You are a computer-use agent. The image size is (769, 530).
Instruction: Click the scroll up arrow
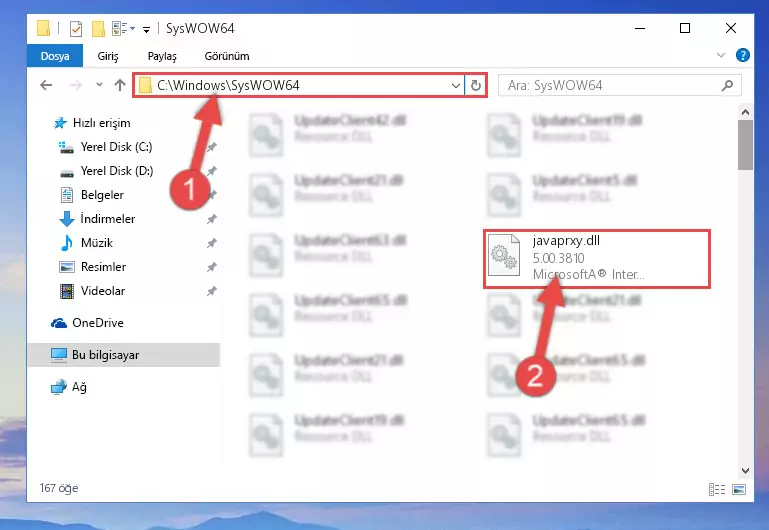pyautogui.click(x=745, y=112)
